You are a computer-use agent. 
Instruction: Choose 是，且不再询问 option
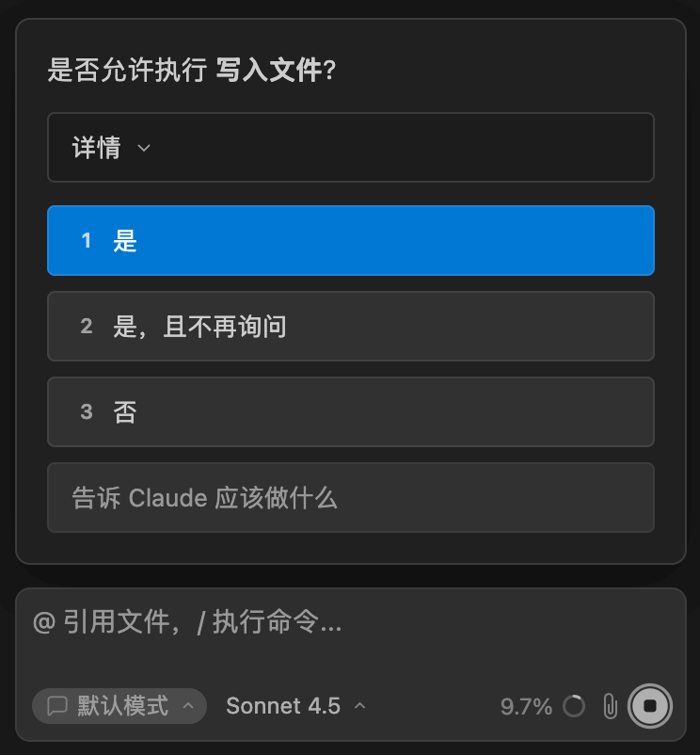click(x=350, y=327)
